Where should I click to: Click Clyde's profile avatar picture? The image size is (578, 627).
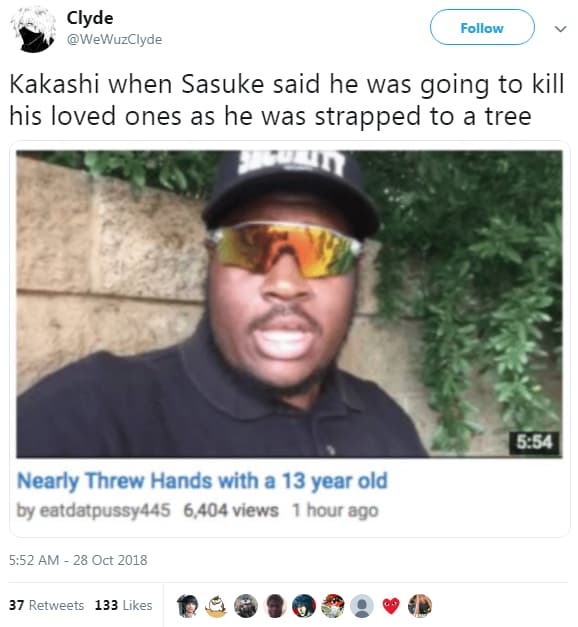click(x=33, y=30)
